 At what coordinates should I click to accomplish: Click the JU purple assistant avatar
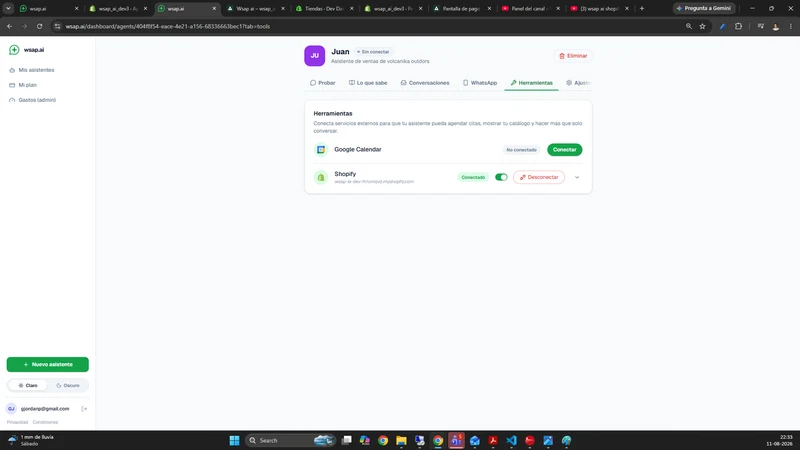(x=315, y=56)
